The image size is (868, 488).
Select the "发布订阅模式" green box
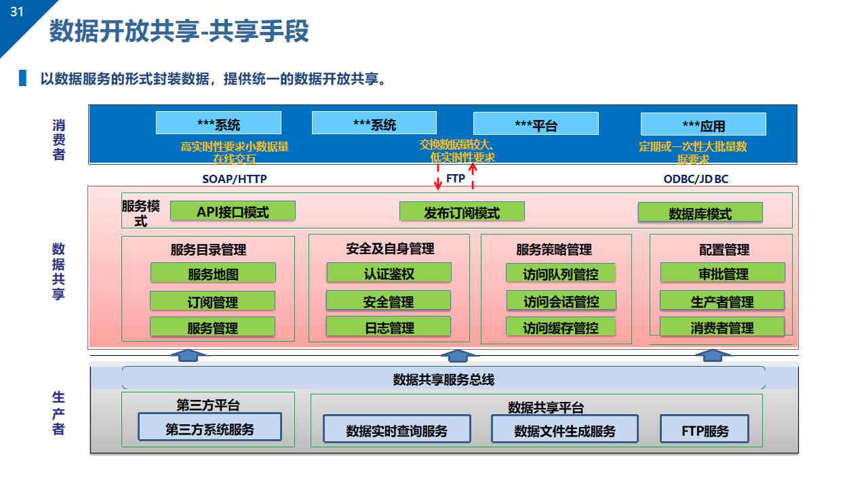pyautogui.click(x=462, y=212)
